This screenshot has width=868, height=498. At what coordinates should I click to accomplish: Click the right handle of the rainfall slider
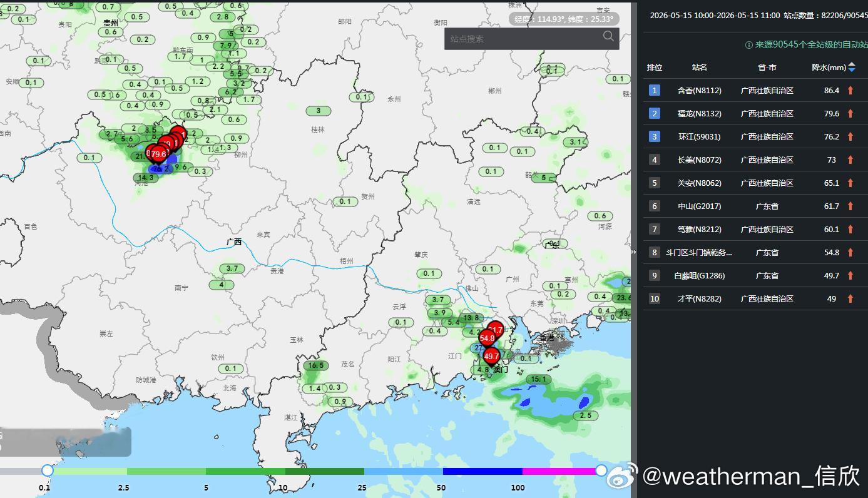[x=601, y=470]
